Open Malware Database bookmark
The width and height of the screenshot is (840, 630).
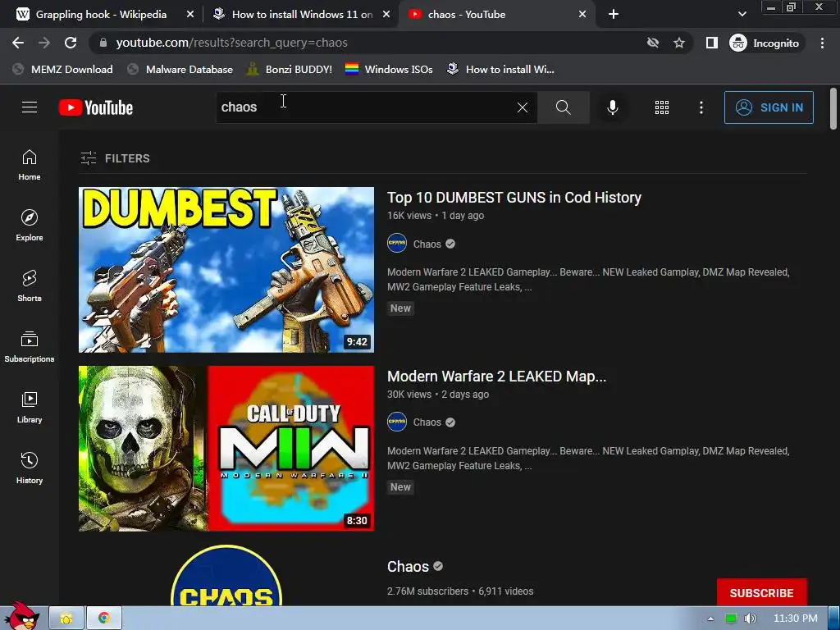(180, 69)
